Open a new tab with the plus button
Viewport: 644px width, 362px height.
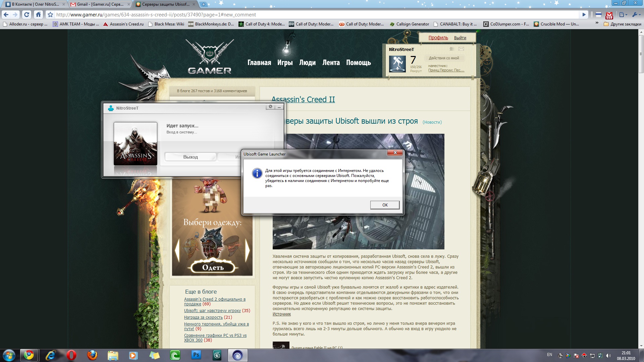coord(203,4)
